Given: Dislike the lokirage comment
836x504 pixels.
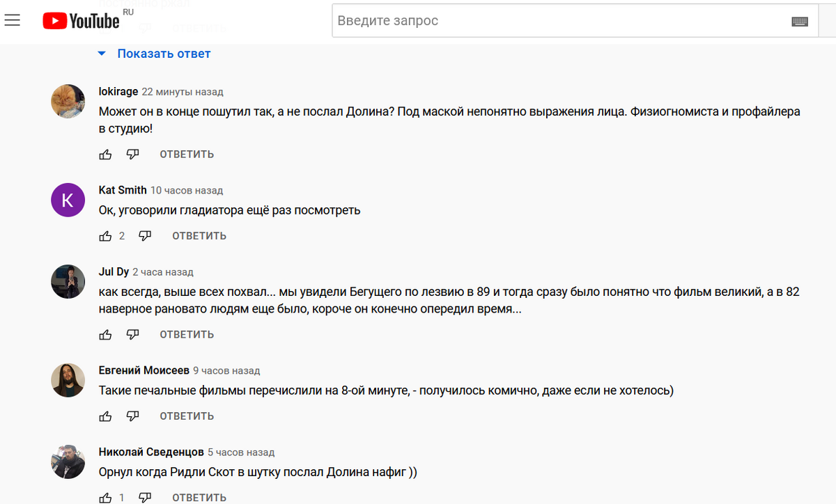Looking at the screenshot, I should click(x=132, y=155).
